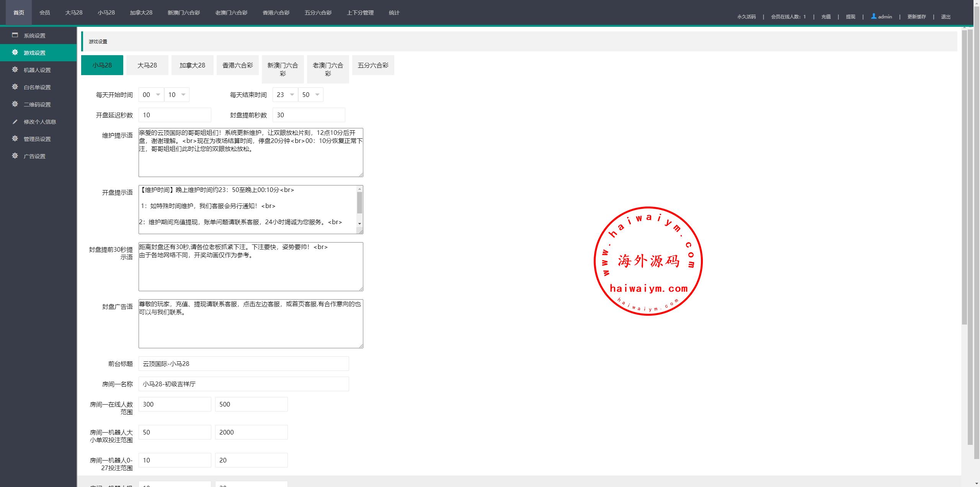The image size is (980, 487).
Task: Click the gear icon beside 广告设置
Action: [x=15, y=156]
